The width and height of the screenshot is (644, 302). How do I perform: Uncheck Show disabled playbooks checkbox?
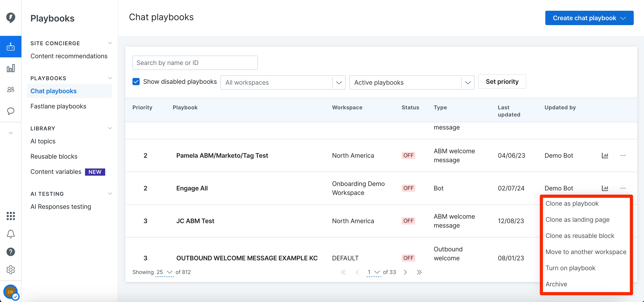tap(136, 82)
